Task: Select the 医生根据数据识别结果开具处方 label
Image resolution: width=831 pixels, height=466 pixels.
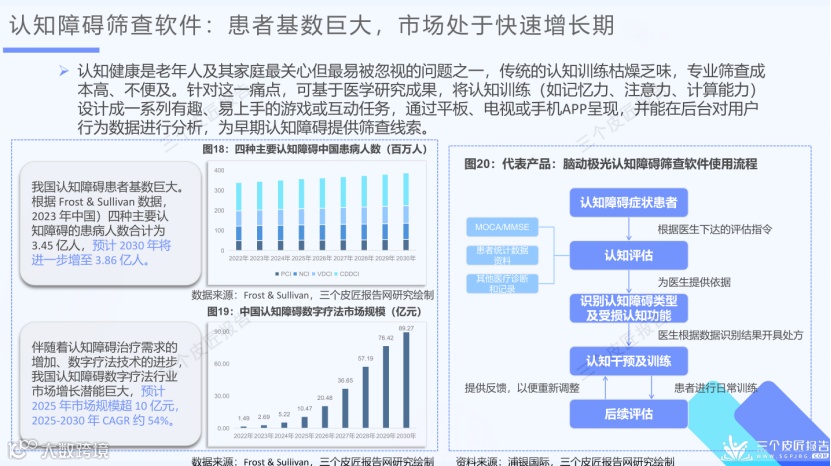Action: (730, 335)
